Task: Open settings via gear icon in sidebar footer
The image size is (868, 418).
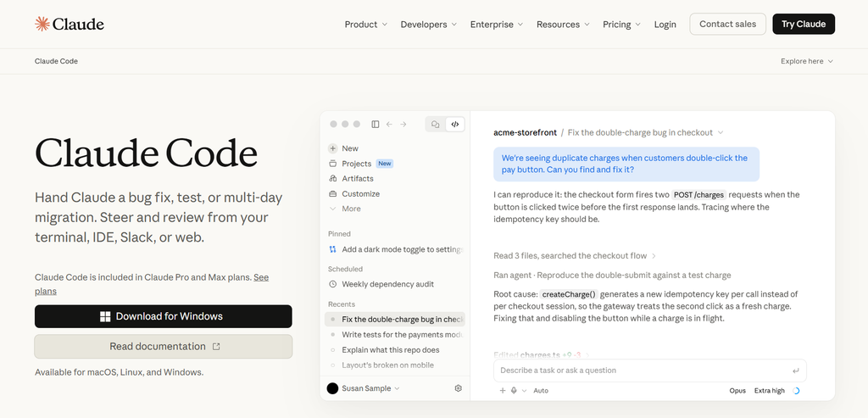Action: (459, 388)
